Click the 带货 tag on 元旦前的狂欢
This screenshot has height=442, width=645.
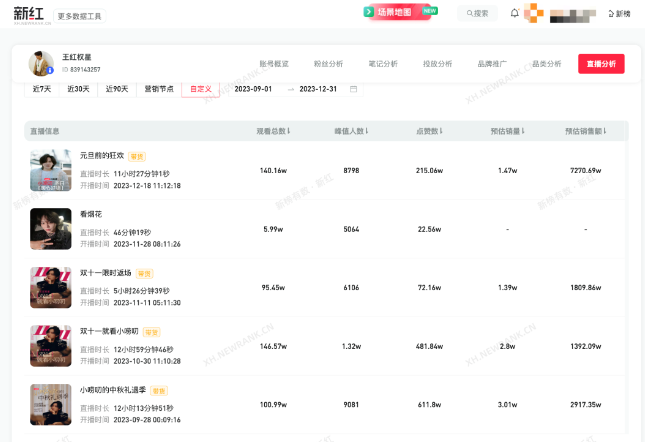137,157
